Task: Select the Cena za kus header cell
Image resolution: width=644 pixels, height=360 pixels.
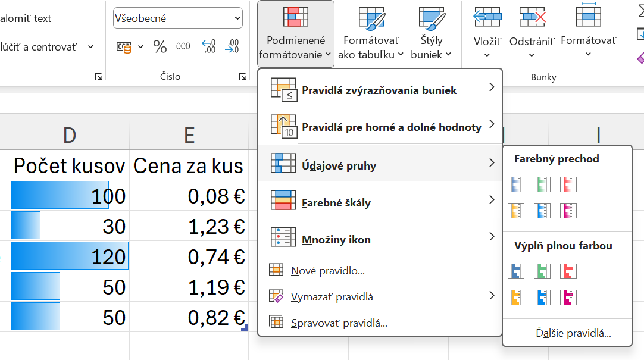Action: (x=189, y=165)
